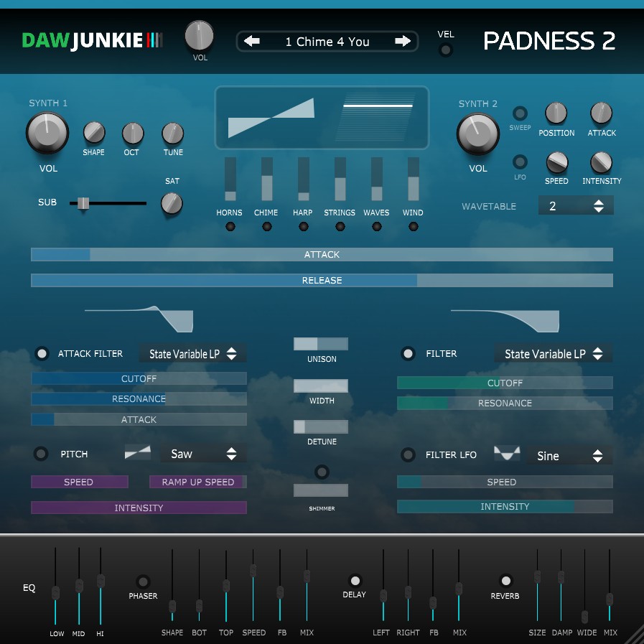This screenshot has width=644, height=644.
Task: Toggle the STRINGS instrument on
Action: tap(340, 226)
